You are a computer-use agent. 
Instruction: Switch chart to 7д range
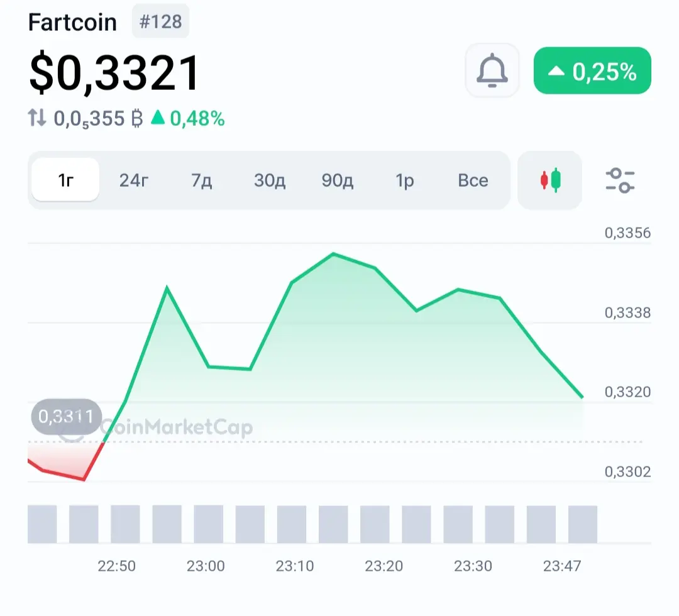click(x=201, y=180)
